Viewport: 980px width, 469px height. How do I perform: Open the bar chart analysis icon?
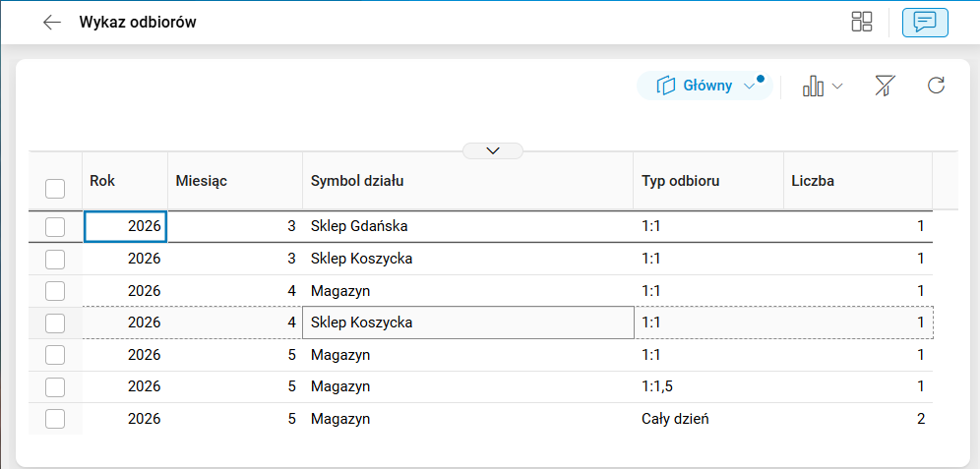tap(813, 87)
